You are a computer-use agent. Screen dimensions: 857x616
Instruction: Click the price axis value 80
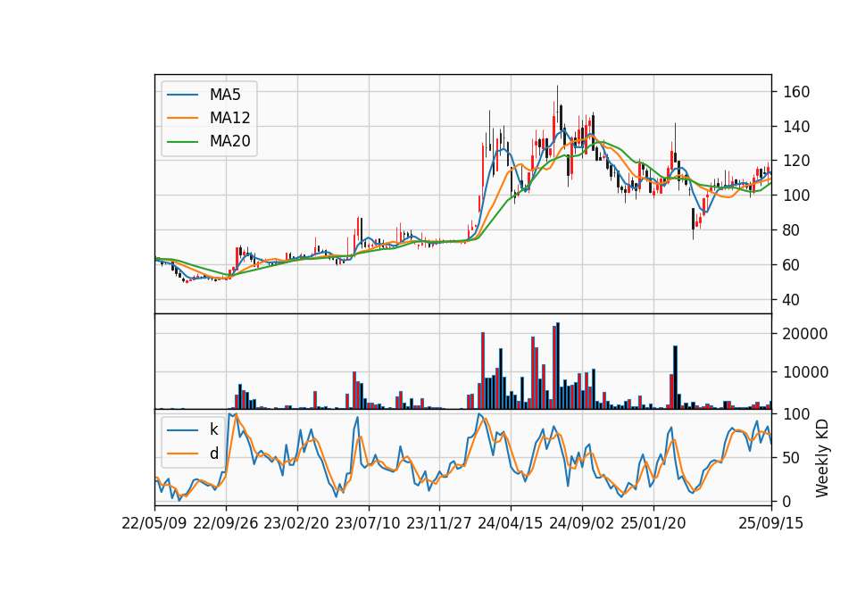pyautogui.click(x=792, y=230)
